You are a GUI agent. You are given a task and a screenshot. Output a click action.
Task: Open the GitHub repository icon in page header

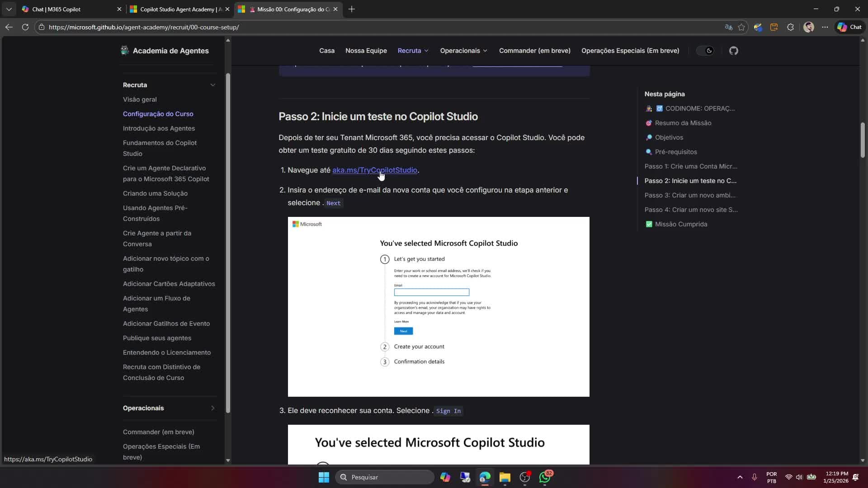(x=733, y=51)
